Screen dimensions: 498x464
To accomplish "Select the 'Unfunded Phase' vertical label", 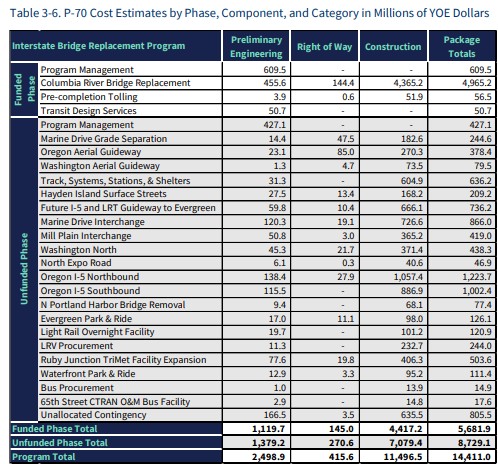I will coord(24,269).
